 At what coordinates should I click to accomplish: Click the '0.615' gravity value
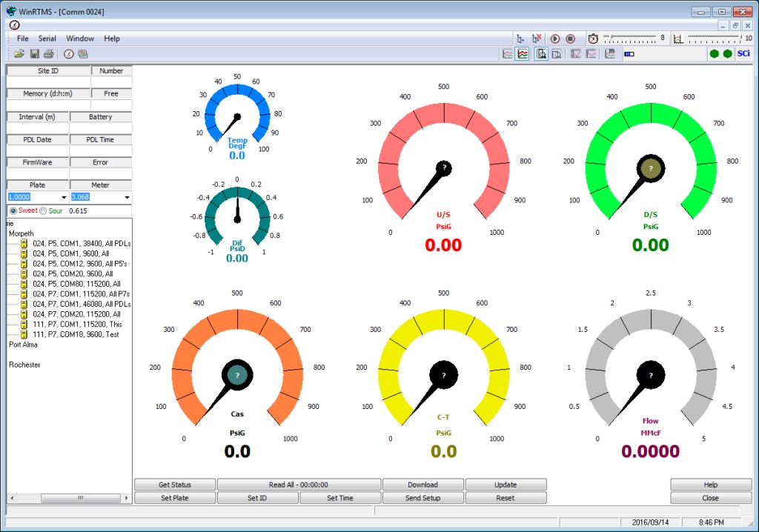pos(78,210)
